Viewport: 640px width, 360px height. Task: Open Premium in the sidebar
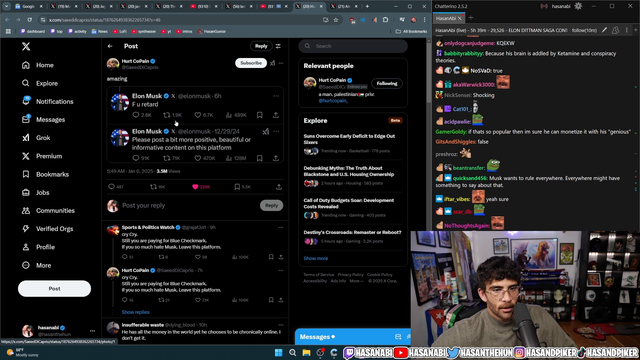[x=42, y=156]
